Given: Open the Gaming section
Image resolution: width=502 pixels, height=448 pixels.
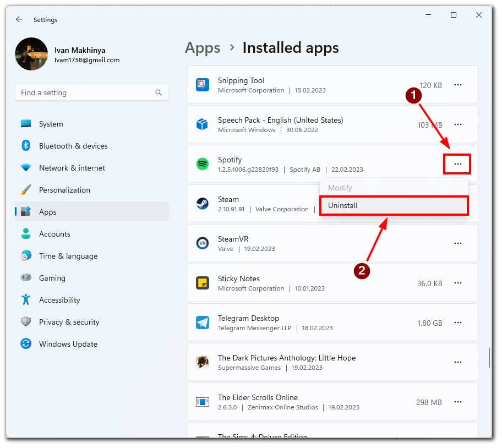Looking at the screenshot, I should click(92, 278).
